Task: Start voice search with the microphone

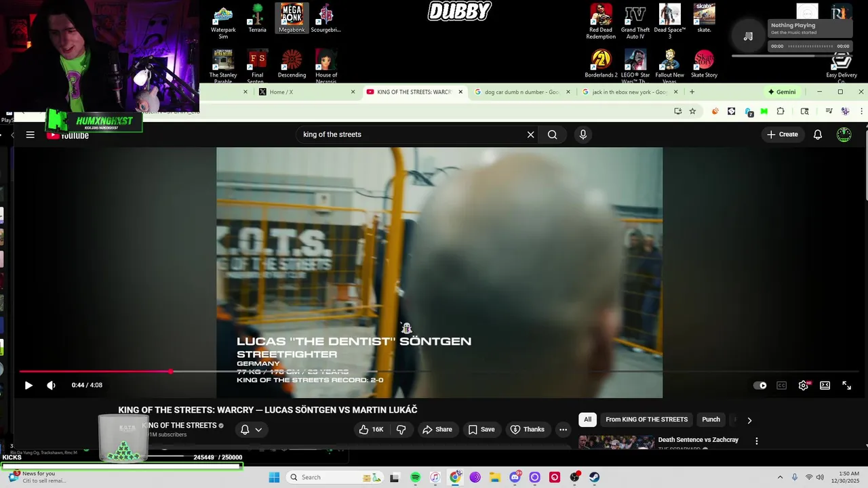Action: pyautogui.click(x=583, y=135)
